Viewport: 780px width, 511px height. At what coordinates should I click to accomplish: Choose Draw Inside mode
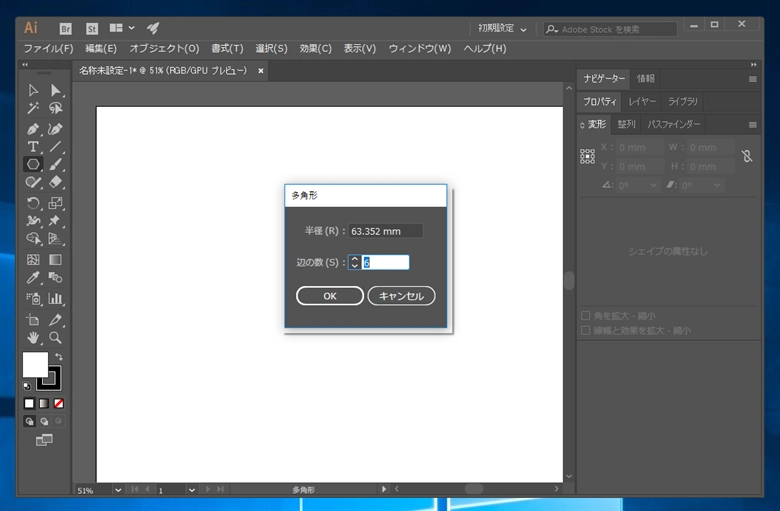(59, 421)
